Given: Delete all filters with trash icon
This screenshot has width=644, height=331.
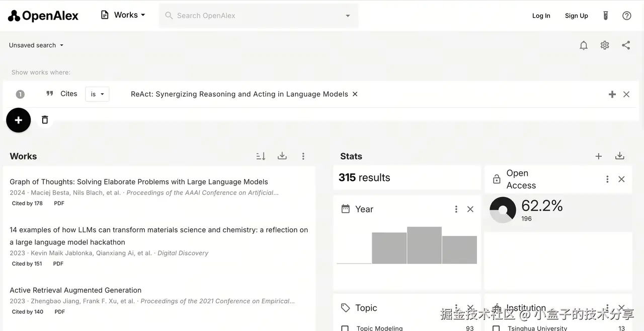Looking at the screenshot, I should pos(45,120).
